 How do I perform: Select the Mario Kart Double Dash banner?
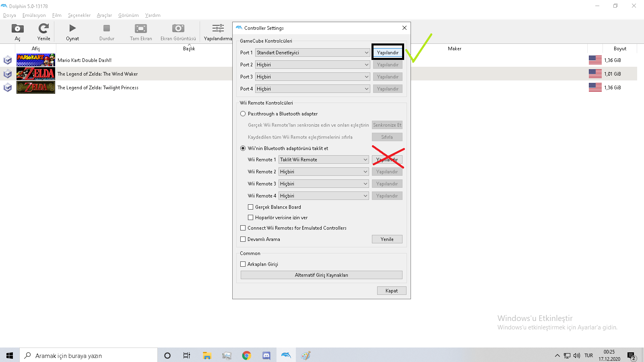click(x=36, y=60)
